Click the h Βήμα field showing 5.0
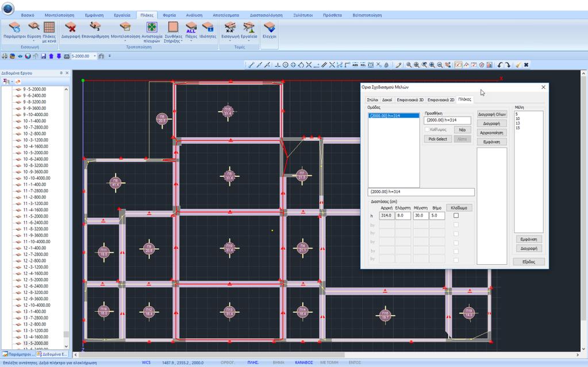Image resolution: width=588 pixels, height=367 pixels. click(x=437, y=215)
